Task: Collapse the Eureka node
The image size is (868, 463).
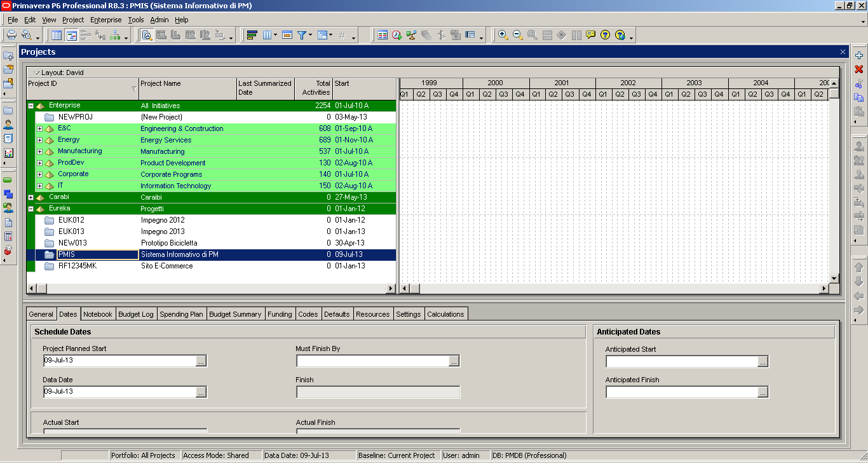Action: pyautogui.click(x=31, y=209)
